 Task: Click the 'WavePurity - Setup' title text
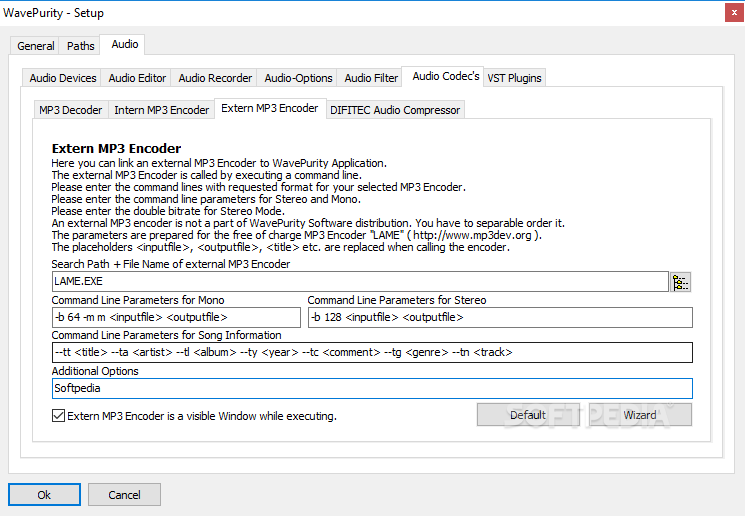pyautogui.click(x=53, y=13)
